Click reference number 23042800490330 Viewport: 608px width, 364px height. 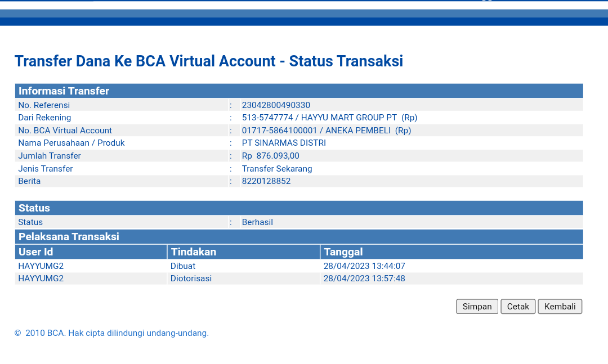[276, 105]
